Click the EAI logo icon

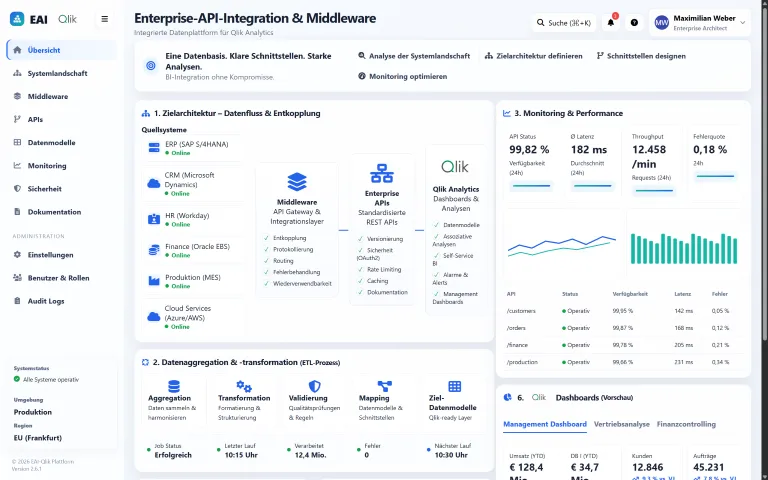pos(17,19)
